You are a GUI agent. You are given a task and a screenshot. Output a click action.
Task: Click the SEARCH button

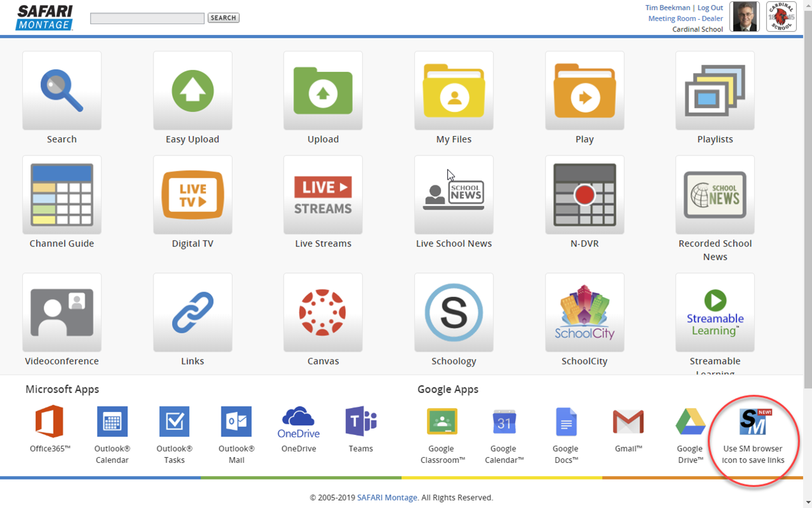coord(223,17)
